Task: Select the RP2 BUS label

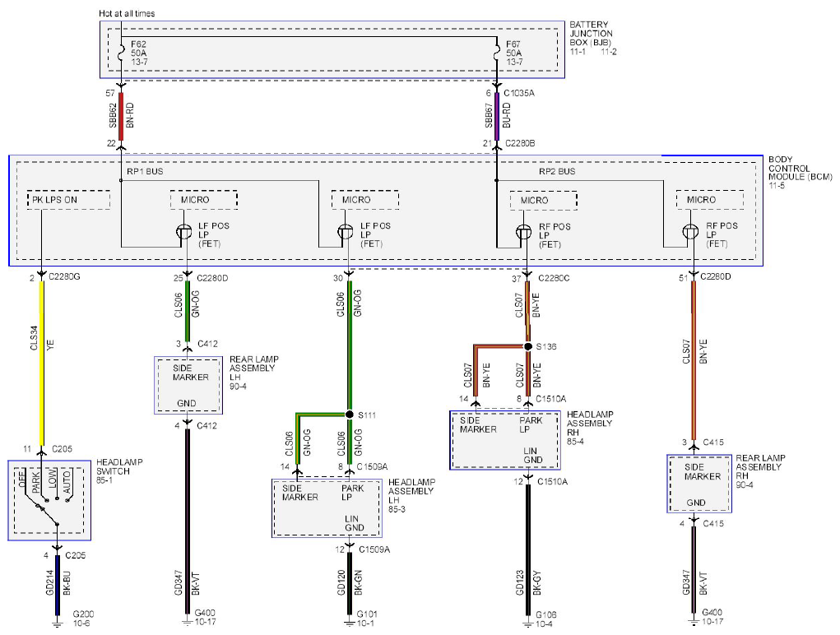Action: [x=557, y=171]
